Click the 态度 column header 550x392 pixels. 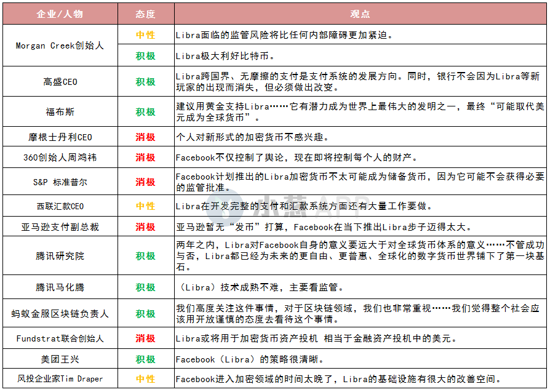tap(146, 14)
